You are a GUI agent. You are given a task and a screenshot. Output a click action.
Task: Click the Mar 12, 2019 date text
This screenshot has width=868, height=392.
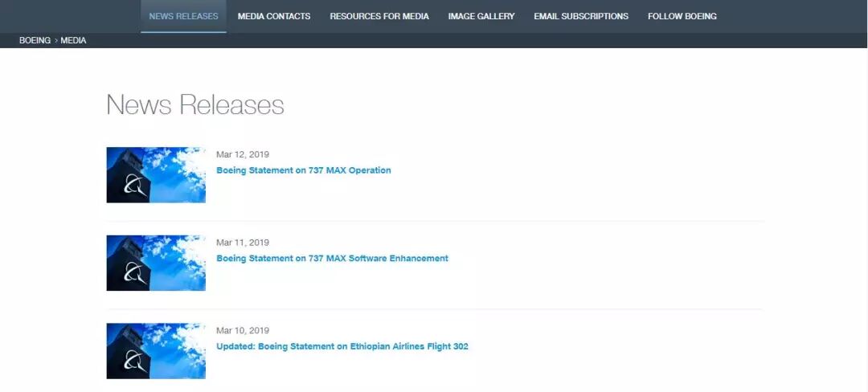tap(243, 154)
